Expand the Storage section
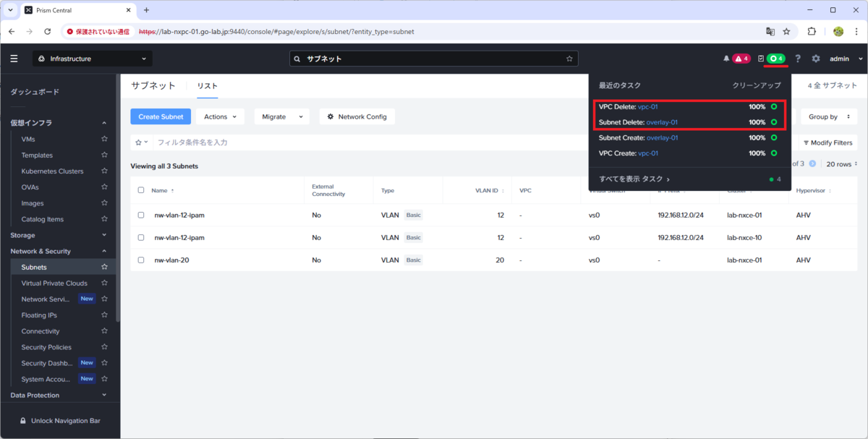 coord(104,235)
